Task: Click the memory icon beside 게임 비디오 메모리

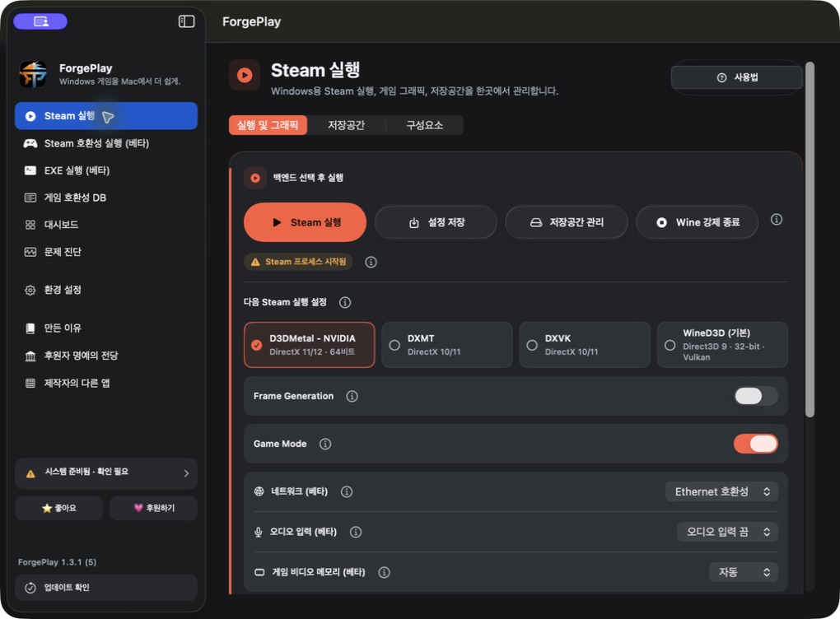Action: [259, 572]
